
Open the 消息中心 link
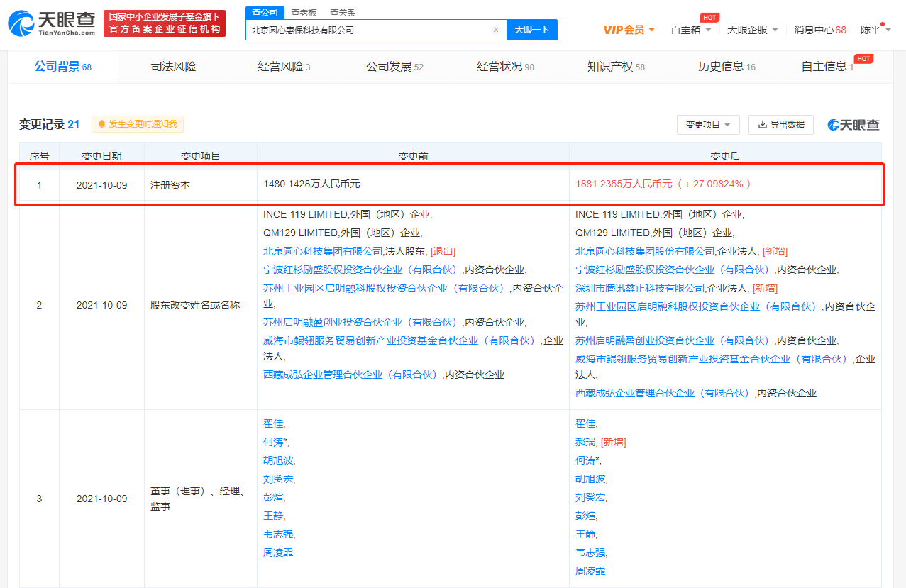pyautogui.click(x=820, y=30)
